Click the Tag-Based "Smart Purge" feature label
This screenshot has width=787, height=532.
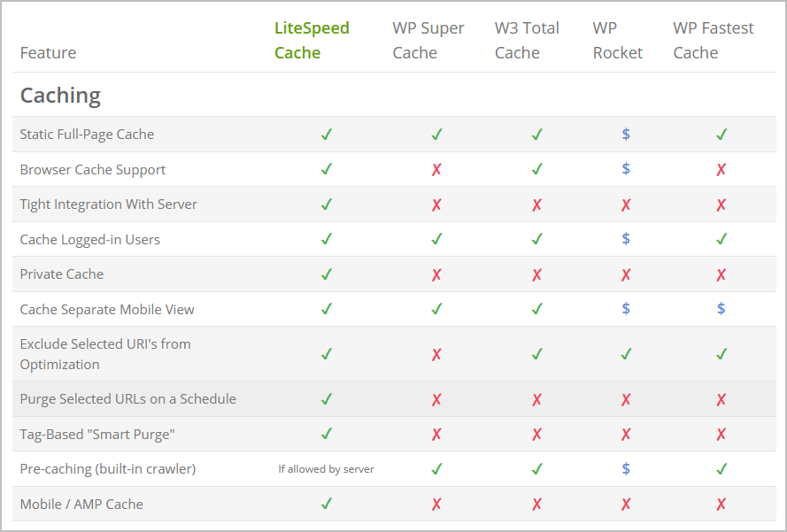[97, 434]
